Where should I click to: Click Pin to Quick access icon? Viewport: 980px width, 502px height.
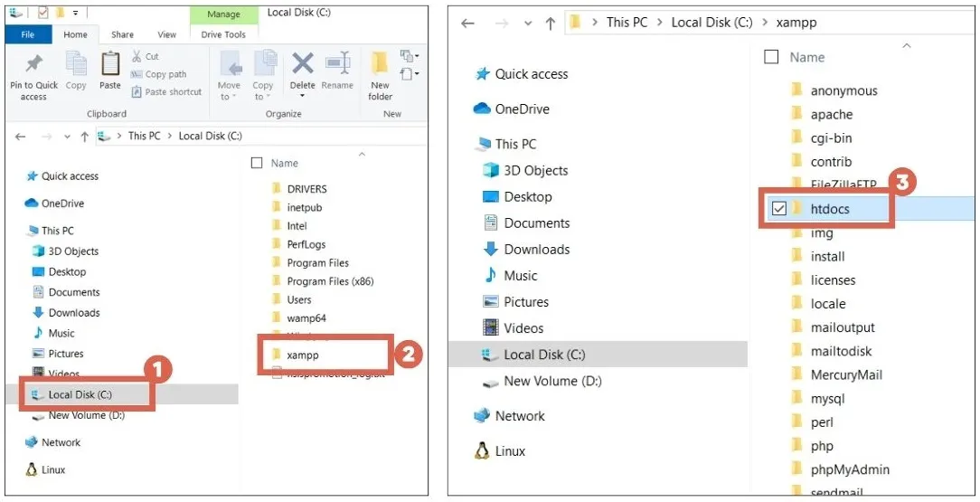tap(33, 63)
